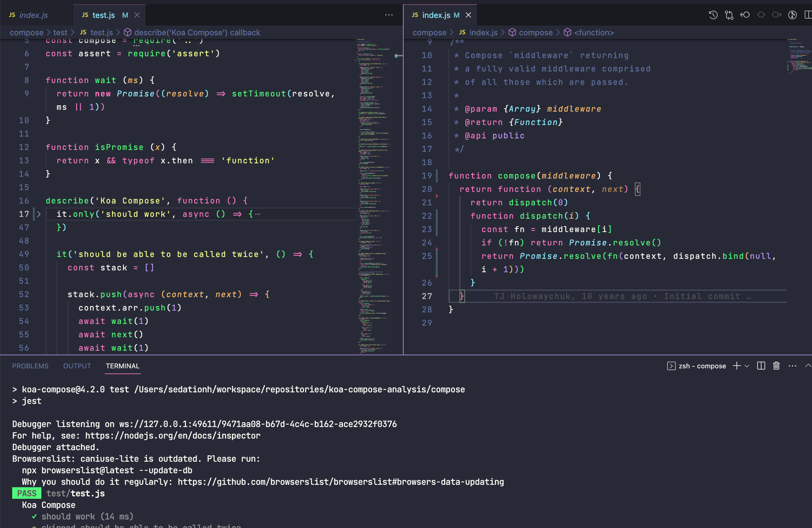This screenshot has width=812, height=528.
Task: Click the new terminal plus icon
Action: click(x=736, y=366)
